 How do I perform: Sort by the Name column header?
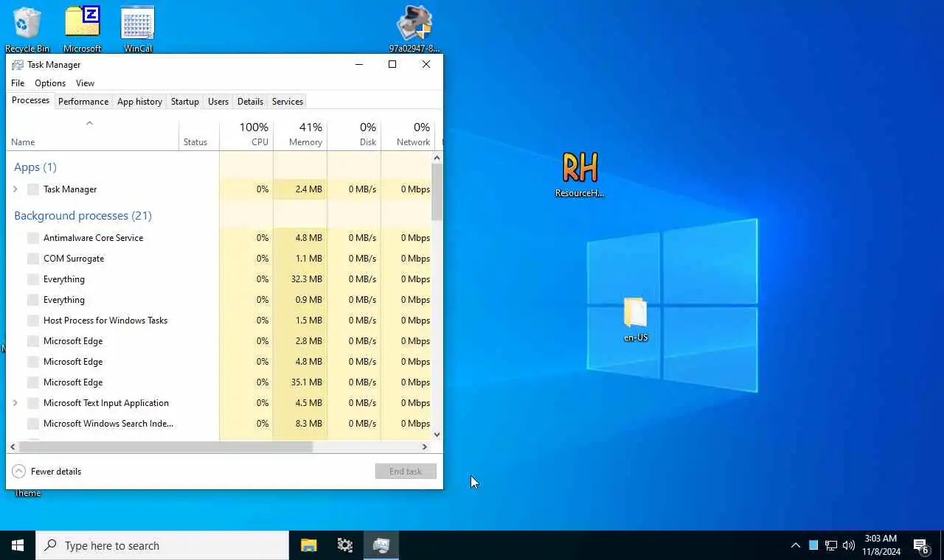[x=92, y=135]
